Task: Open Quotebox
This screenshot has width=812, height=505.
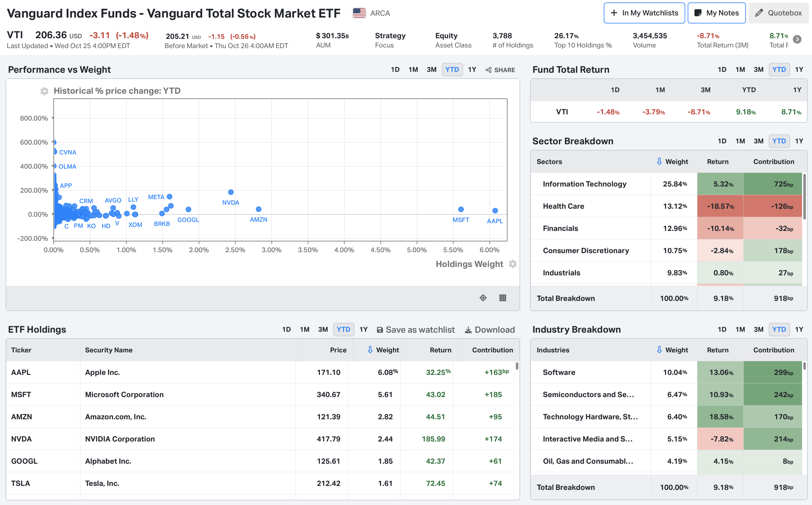Action: coord(778,13)
